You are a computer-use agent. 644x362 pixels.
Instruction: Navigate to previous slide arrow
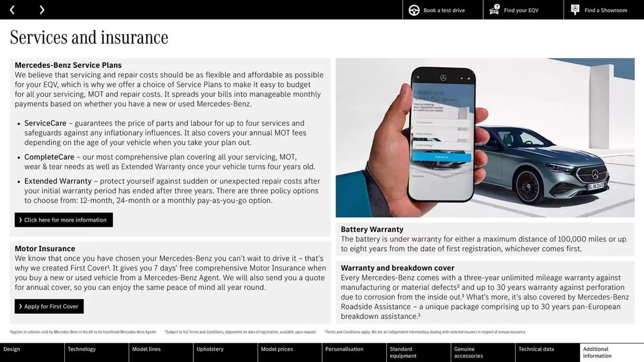coord(12,9)
